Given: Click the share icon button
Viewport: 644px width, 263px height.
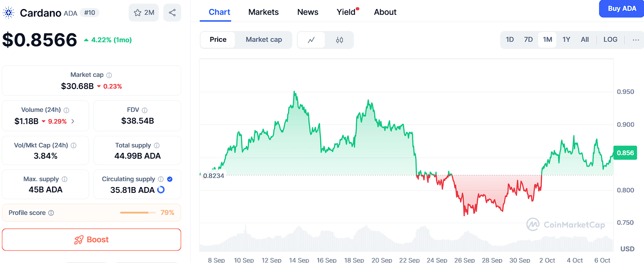Looking at the screenshot, I should [172, 13].
